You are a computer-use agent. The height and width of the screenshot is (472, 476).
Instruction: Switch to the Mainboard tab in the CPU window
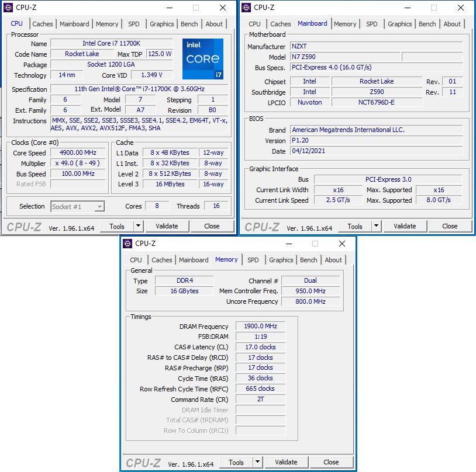click(74, 24)
